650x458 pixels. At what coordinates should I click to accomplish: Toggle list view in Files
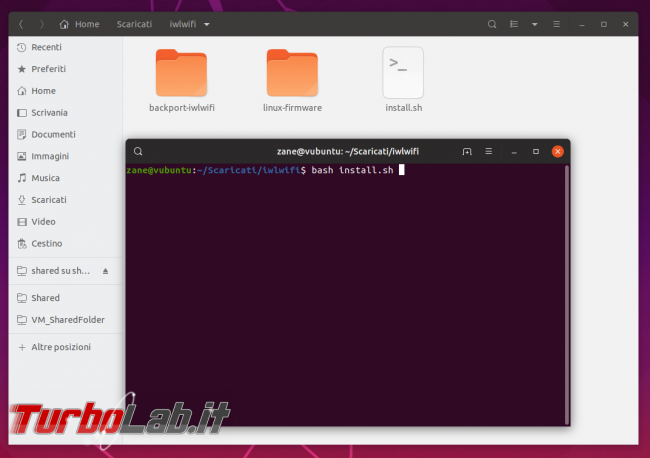(514, 24)
